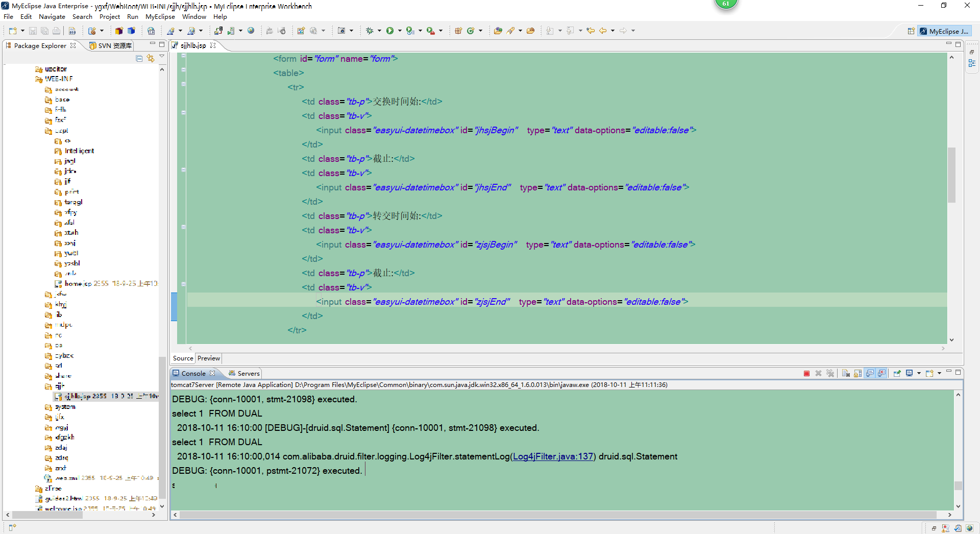Open the Help menu
Screen dimensions: 980x534
(x=220, y=17)
